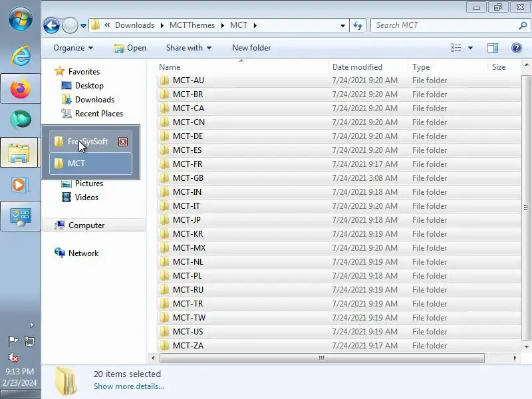Open the Organize menu
The height and width of the screenshot is (399, 532).
click(73, 48)
